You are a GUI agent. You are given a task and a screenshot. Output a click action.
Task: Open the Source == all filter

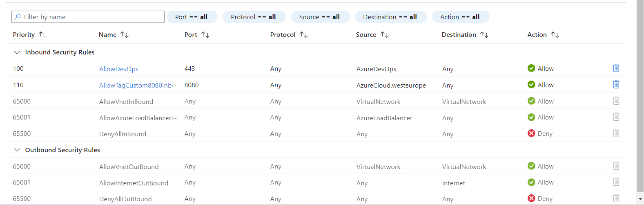coord(319,17)
